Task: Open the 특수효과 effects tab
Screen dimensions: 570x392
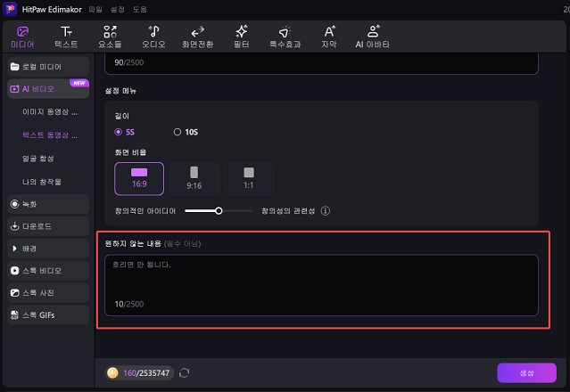Action: [x=285, y=37]
